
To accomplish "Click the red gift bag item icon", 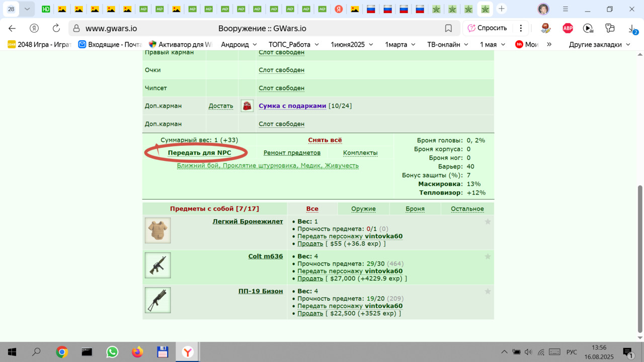I will coord(247,106).
